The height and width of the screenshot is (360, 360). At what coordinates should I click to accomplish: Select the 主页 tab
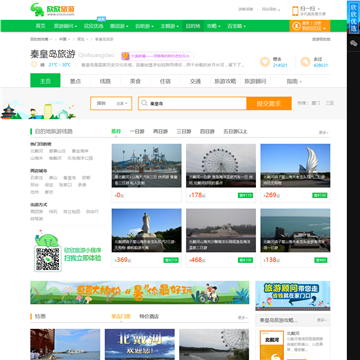(x=45, y=81)
